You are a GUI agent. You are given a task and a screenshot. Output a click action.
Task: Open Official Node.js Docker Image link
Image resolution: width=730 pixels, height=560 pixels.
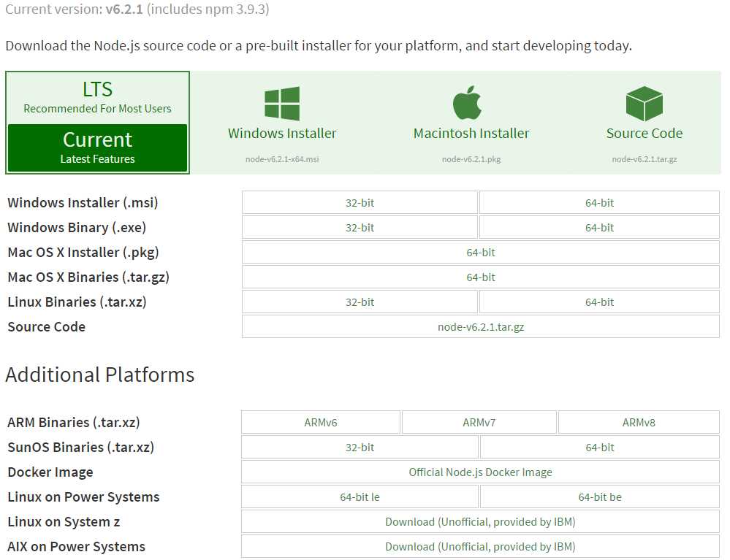click(481, 472)
